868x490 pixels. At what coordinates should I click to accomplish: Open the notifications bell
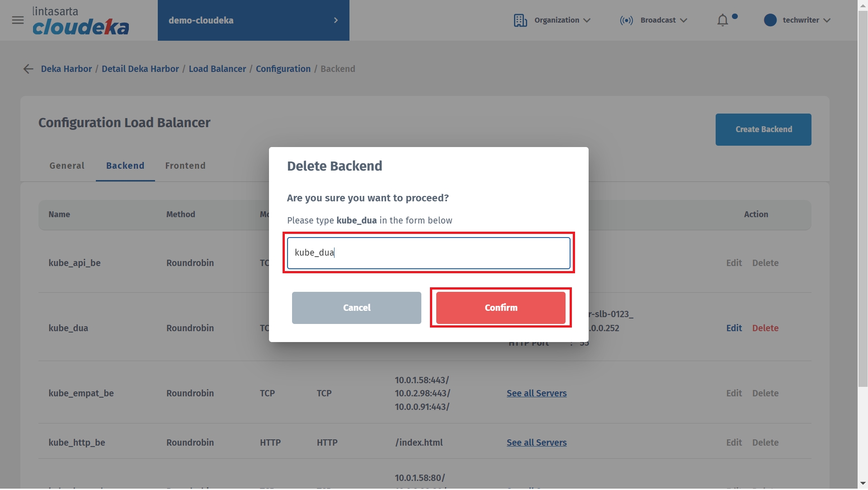723,20
